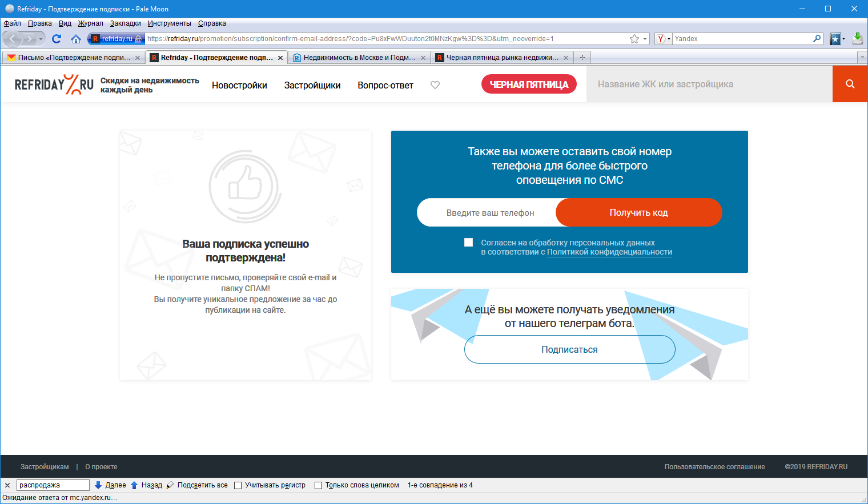Click the Подписаться telegram button
This screenshot has height=504, width=868.
click(x=569, y=349)
